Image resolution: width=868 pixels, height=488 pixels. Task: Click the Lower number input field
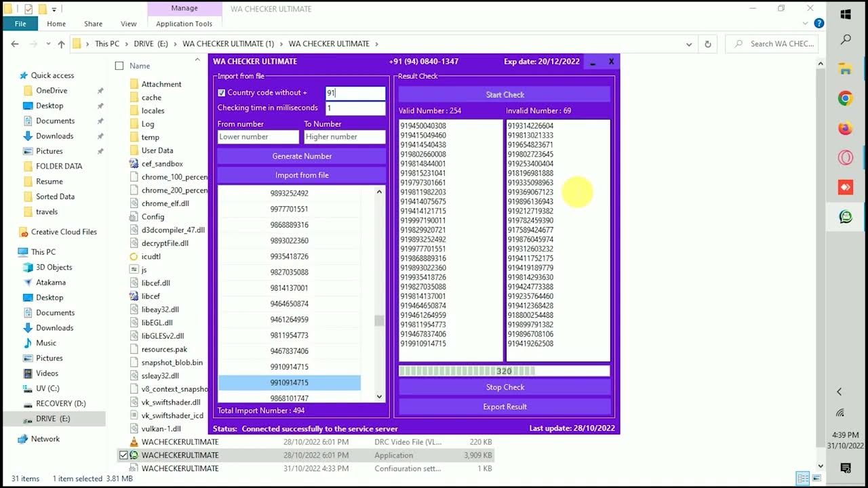click(258, 137)
